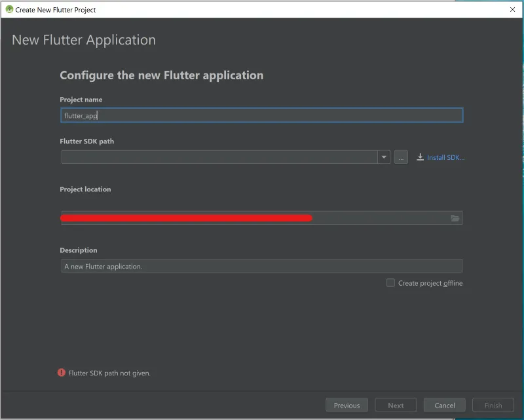Click the 'Project name' label
Viewport: 524px width, 420px height.
coord(81,100)
